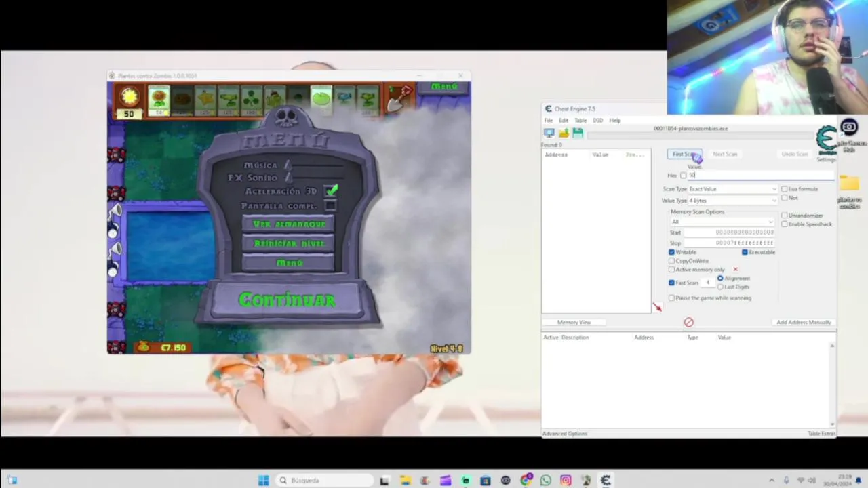Click the open folder icon in Cheat Engine

click(564, 133)
